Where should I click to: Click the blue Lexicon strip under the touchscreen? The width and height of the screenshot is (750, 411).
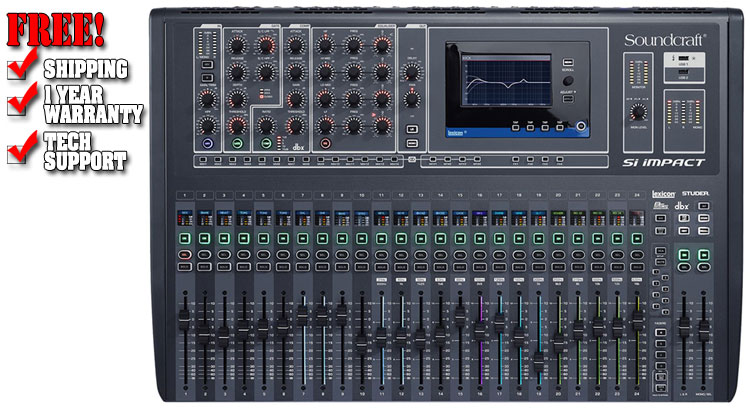pos(517,133)
